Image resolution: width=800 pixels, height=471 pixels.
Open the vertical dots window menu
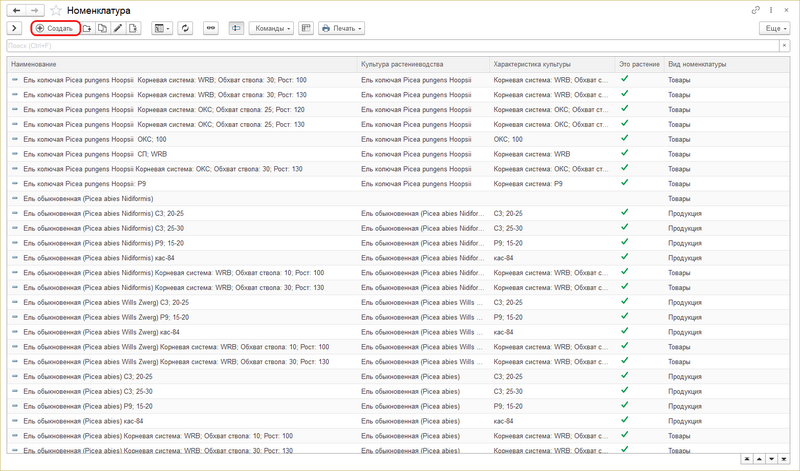[x=771, y=10]
